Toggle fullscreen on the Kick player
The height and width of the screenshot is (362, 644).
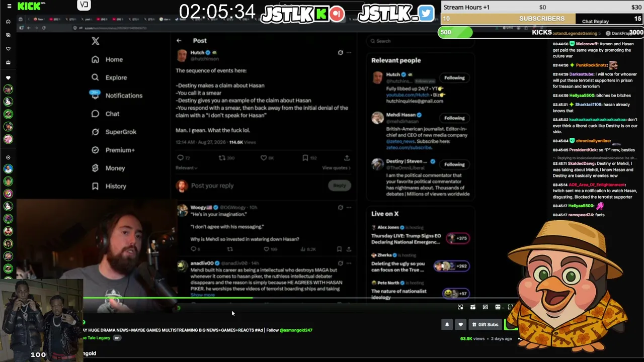click(510, 307)
